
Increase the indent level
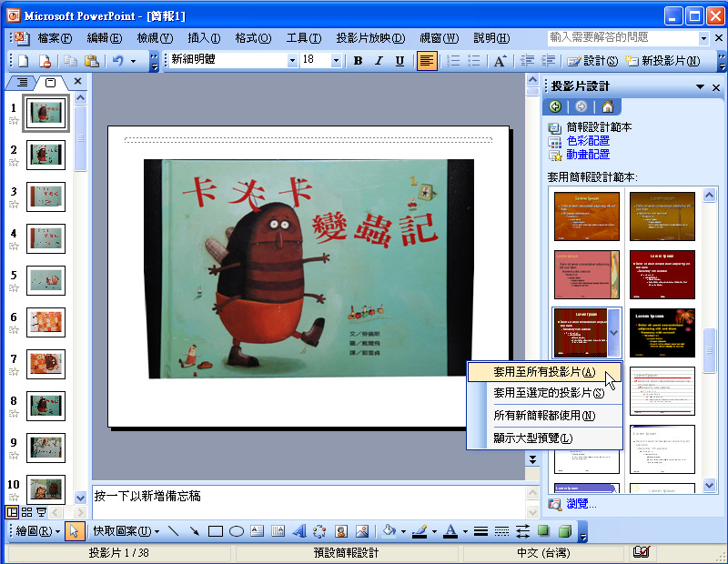coord(549,61)
